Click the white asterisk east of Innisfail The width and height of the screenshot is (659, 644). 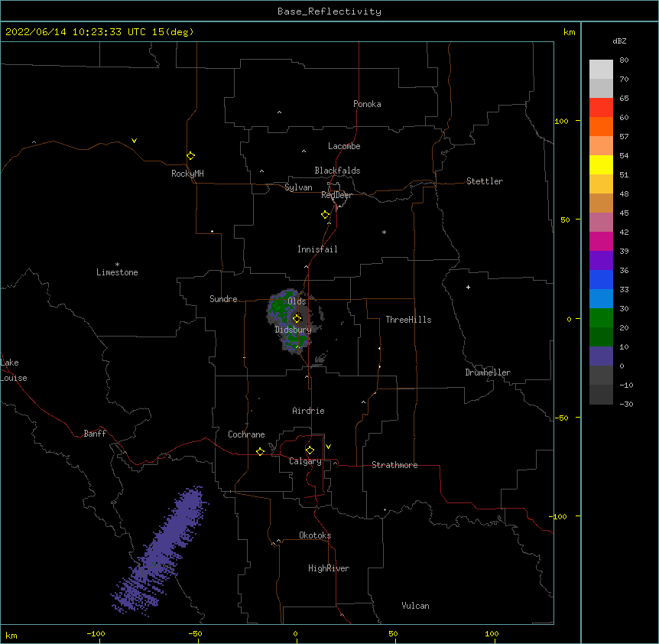[x=384, y=233]
